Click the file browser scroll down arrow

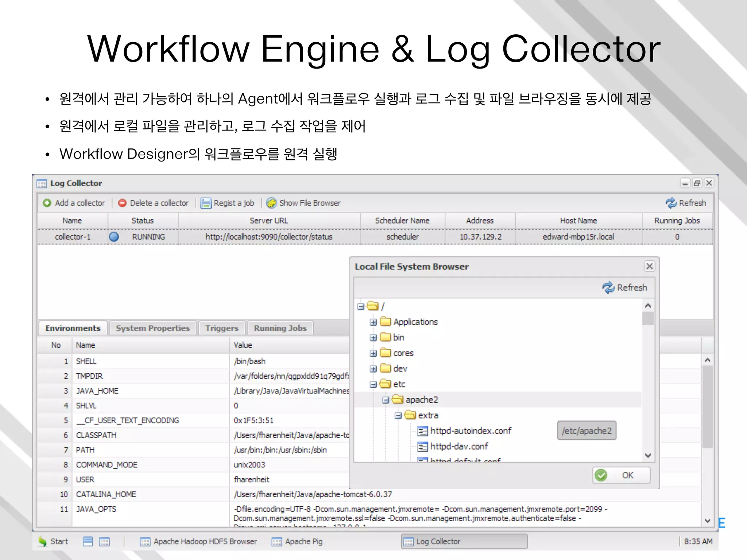pos(648,456)
